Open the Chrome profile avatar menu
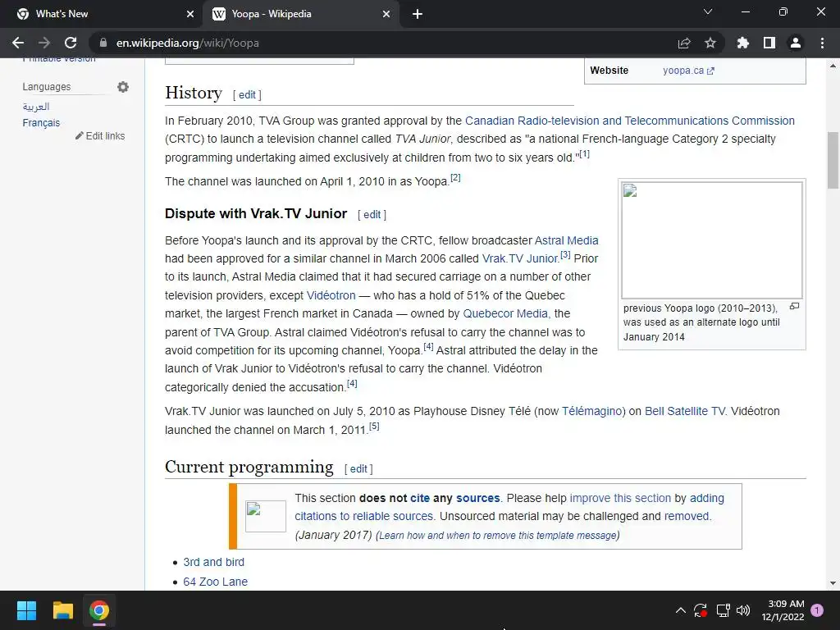The width and height of the screenshot is (840, 630). pyautogui.click(x=796, y=43)
